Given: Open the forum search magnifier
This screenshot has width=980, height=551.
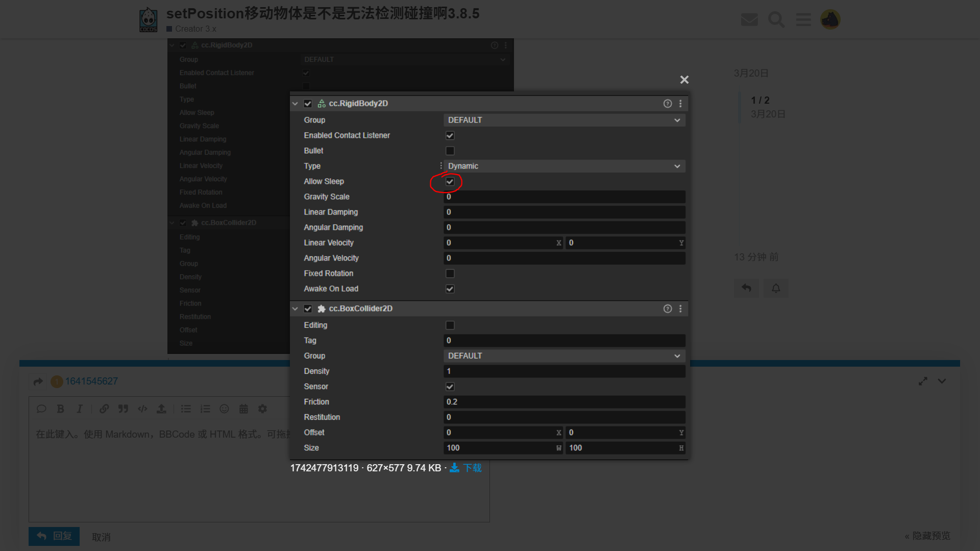Looking at the screenshot, I should pyautogui.click(x=776, y=20).
